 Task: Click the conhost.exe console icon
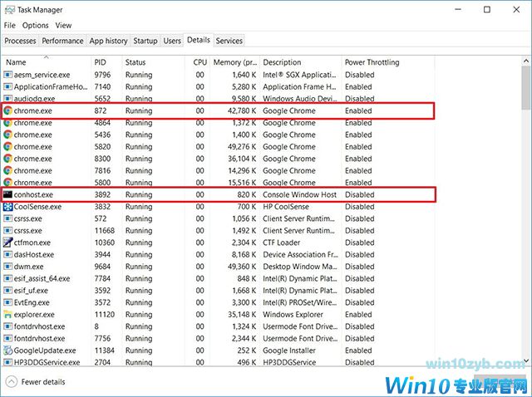7,194
